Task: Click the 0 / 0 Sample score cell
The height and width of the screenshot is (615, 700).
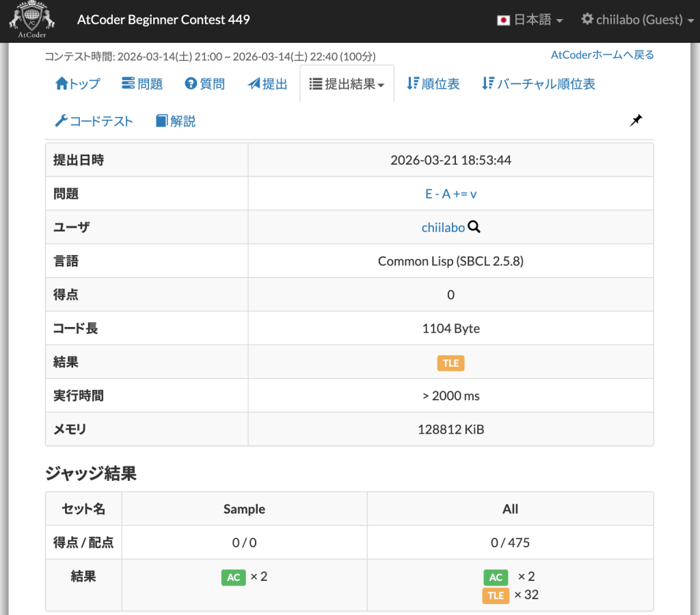Action: click(x=244, y=542)
